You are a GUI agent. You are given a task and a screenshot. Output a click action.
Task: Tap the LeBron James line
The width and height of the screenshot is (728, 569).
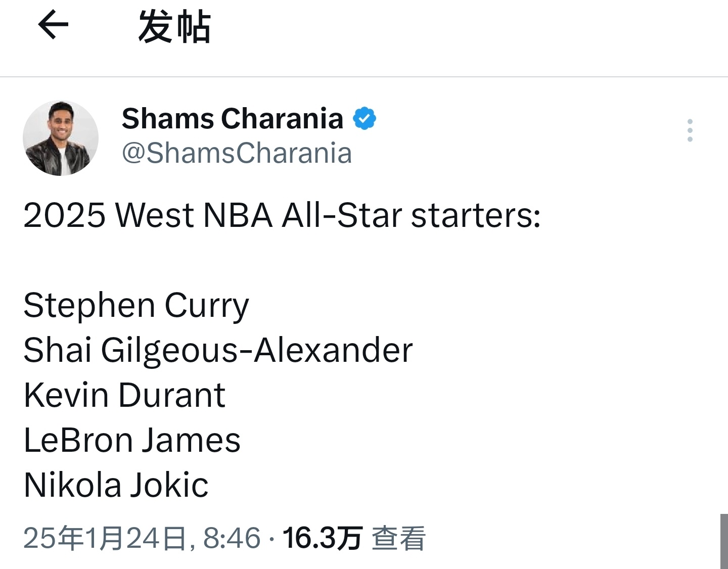point(132,440)
